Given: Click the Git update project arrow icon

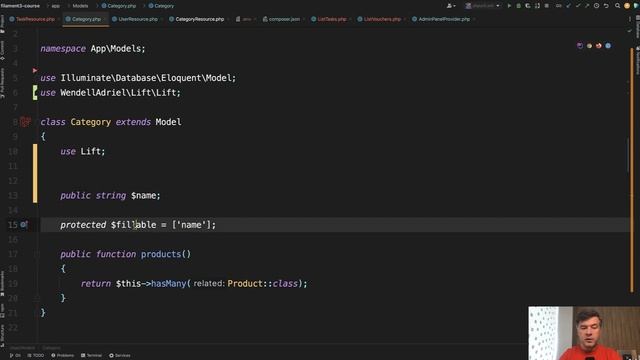Looking at the screenshot, I should coord(568,6).
